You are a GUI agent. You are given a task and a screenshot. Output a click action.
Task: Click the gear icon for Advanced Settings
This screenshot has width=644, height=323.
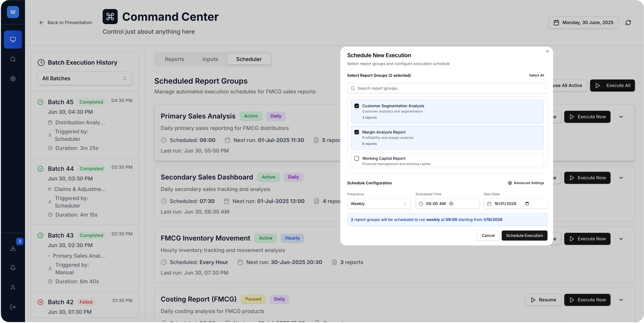(x=510, y=183)
